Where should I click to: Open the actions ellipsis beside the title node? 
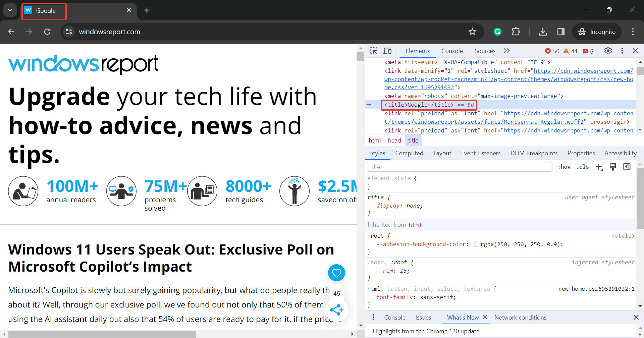point(369,104)
